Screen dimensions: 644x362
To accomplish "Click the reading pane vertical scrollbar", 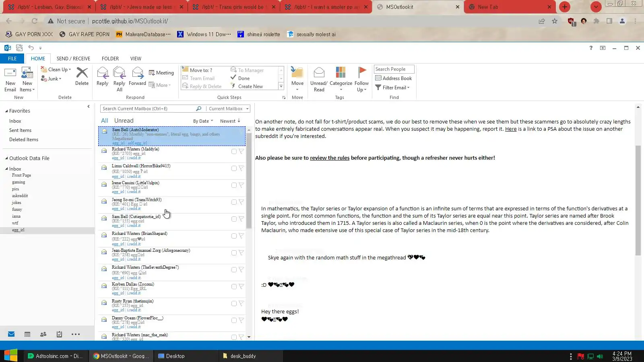I will click(x=638, y=200).
